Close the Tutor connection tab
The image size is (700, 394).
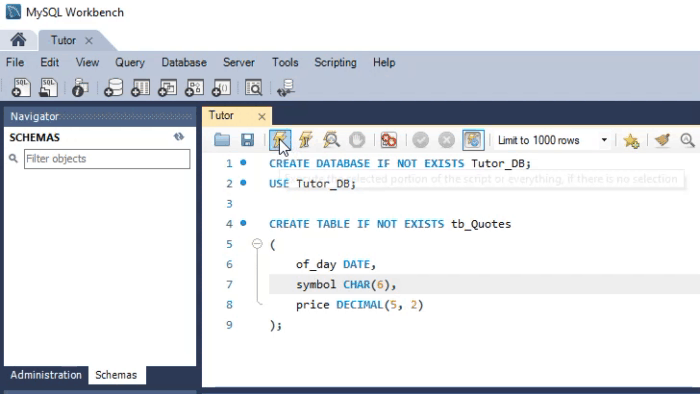click(x=89, y=41)
